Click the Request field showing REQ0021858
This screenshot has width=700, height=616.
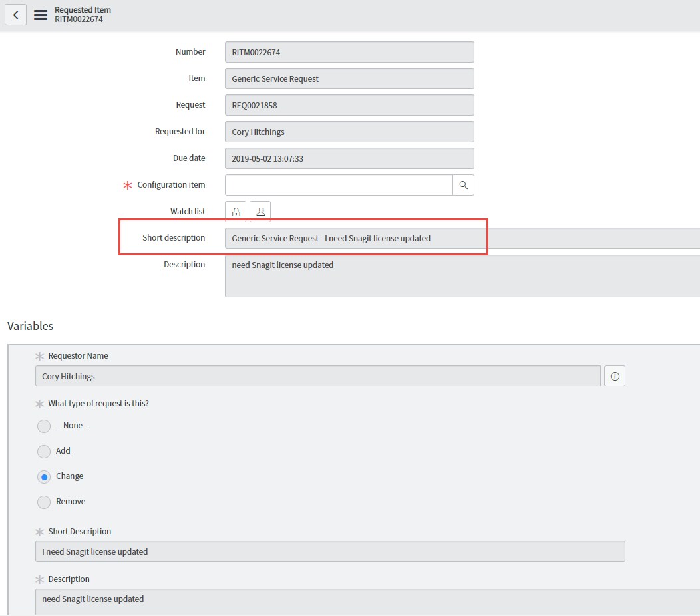(x=349, y=105)
